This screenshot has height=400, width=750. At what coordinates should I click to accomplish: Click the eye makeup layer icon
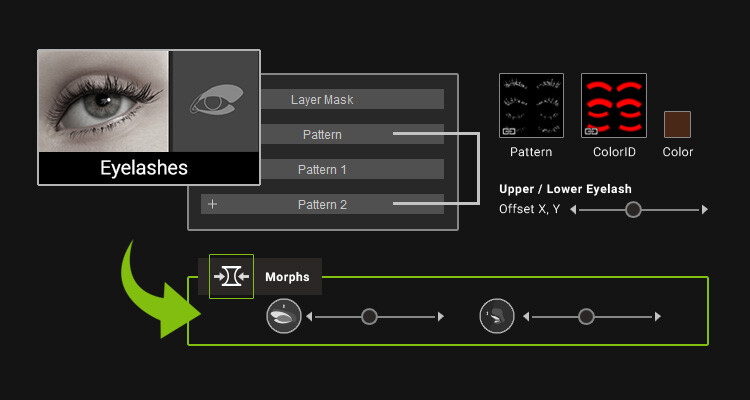(216, 101)
